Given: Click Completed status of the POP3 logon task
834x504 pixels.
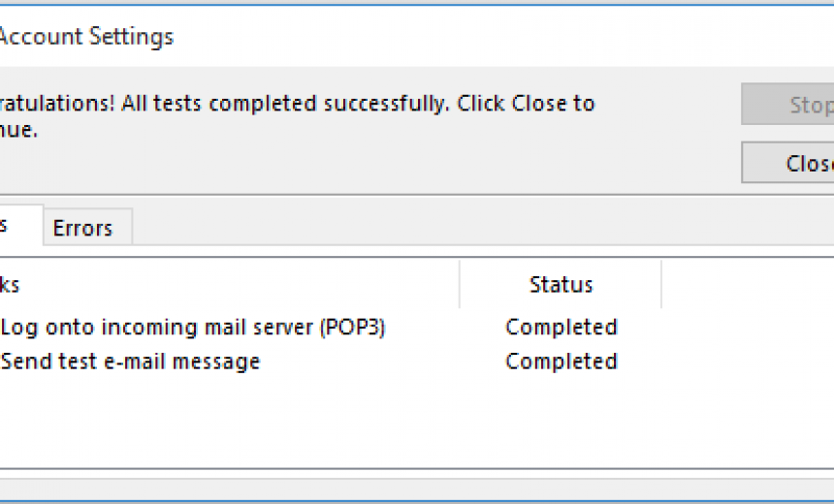Looking at the screenshot, I should [x=561, y=327].
